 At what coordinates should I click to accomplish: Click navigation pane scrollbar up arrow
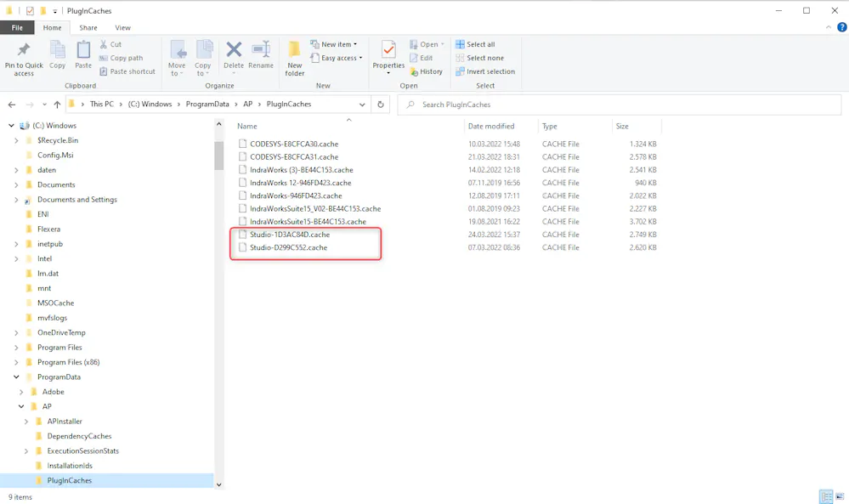pos(218,124)
